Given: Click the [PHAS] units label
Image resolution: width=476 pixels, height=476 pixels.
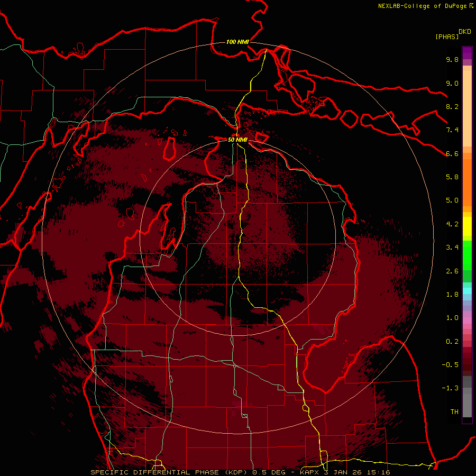Looking at the screenshot, I should tap(447, 36).
